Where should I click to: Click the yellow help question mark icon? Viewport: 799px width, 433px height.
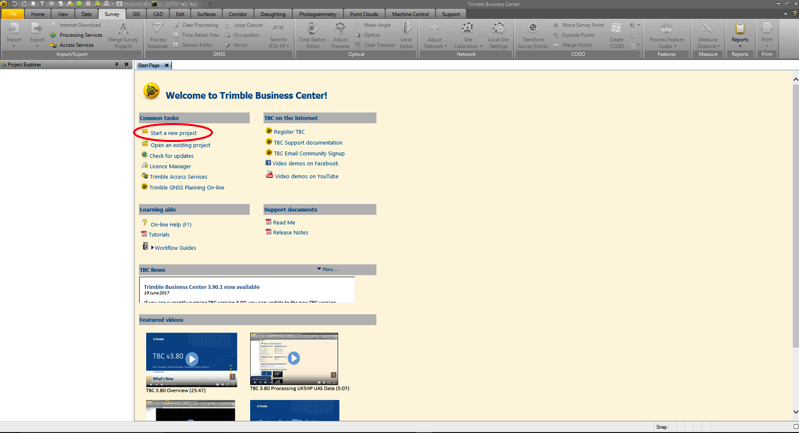click(794, 14)
